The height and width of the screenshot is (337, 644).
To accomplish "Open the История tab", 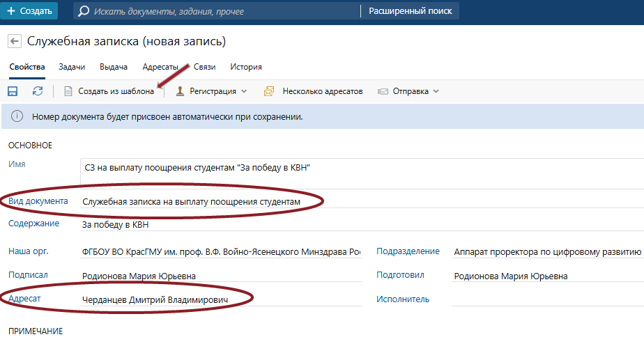I will tap(246, 68).
